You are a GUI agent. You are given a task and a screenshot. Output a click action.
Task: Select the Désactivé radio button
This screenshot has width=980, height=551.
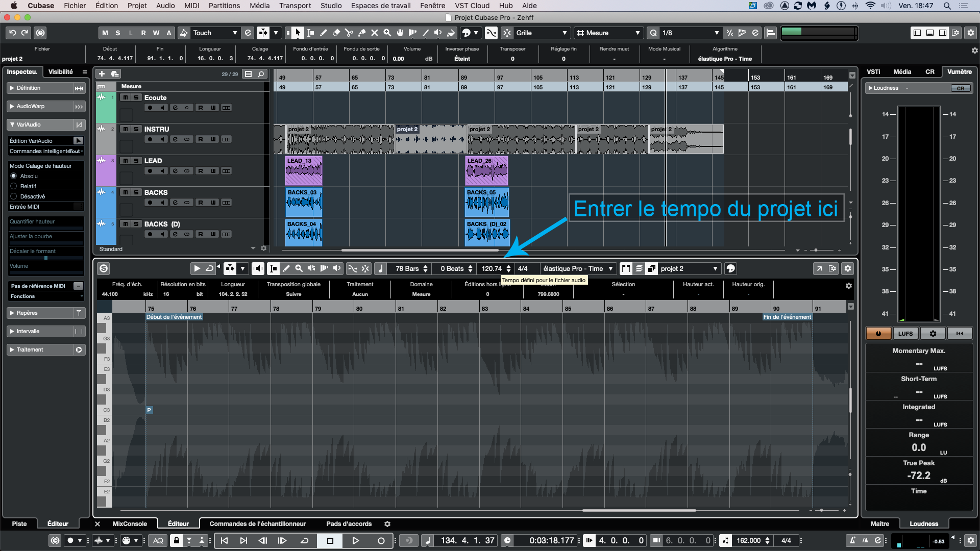click(x=14, y=196)
